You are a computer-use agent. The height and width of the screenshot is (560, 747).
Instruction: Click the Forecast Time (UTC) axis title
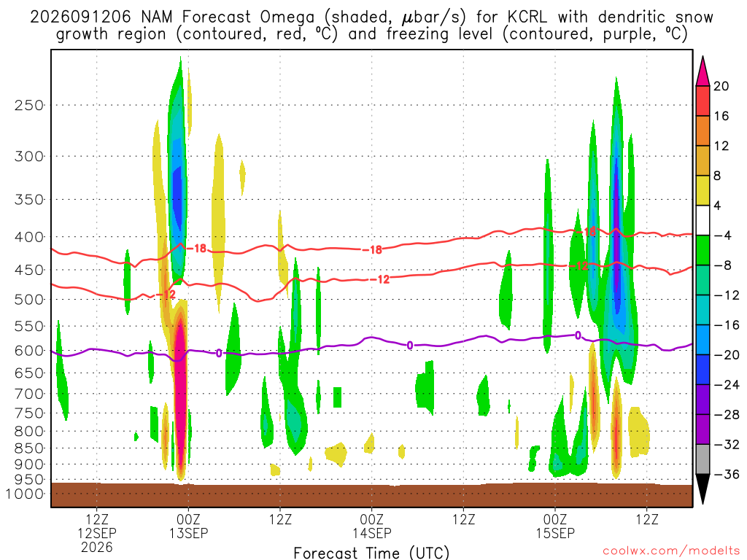(371, 553)
